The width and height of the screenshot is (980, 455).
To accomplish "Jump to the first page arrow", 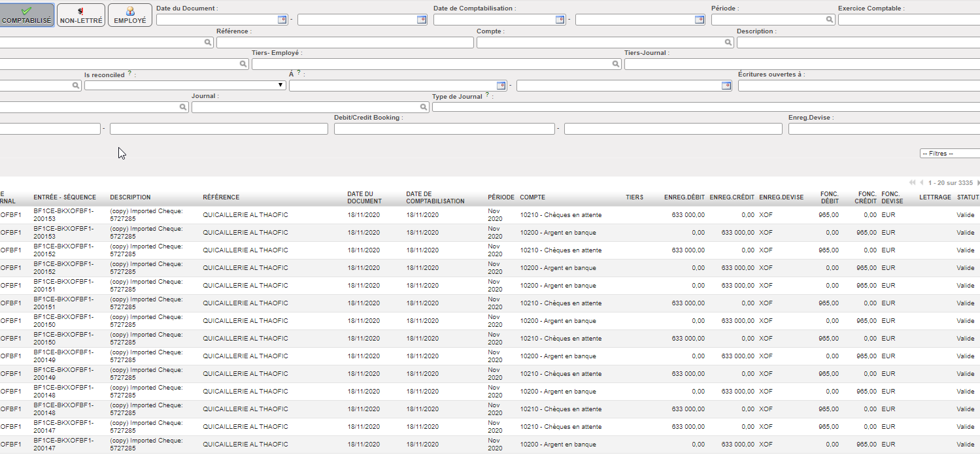I will click(912, 182).
